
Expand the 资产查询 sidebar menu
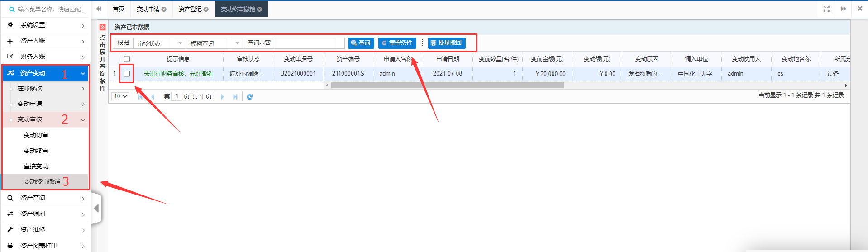pos(45,198)
